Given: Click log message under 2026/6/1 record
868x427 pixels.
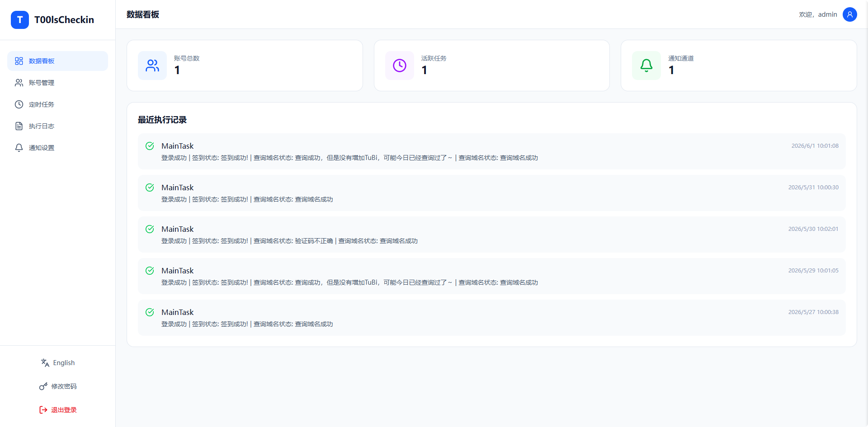Looking at the screenshot, I should click(349, 158).
